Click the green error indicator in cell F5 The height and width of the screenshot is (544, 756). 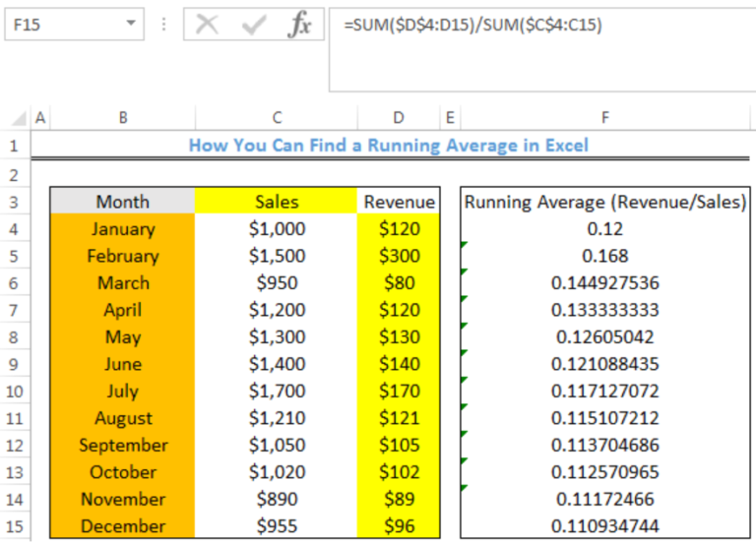pos(464,244)
